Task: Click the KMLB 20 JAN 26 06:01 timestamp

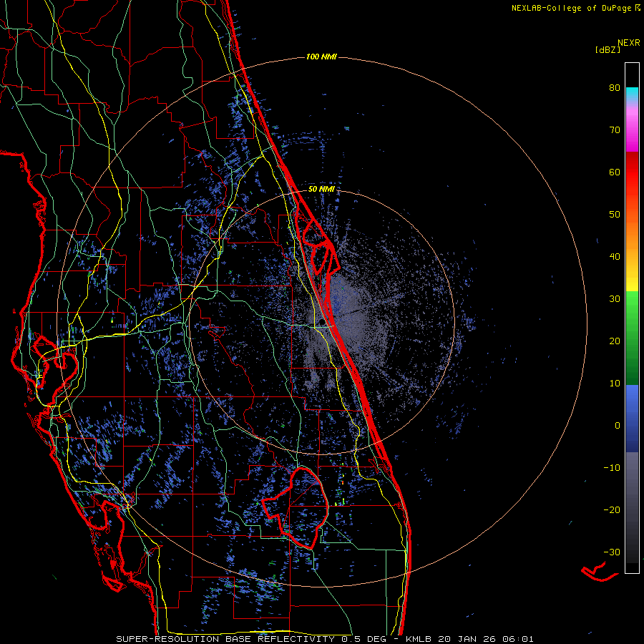Action: coord(470,639)
